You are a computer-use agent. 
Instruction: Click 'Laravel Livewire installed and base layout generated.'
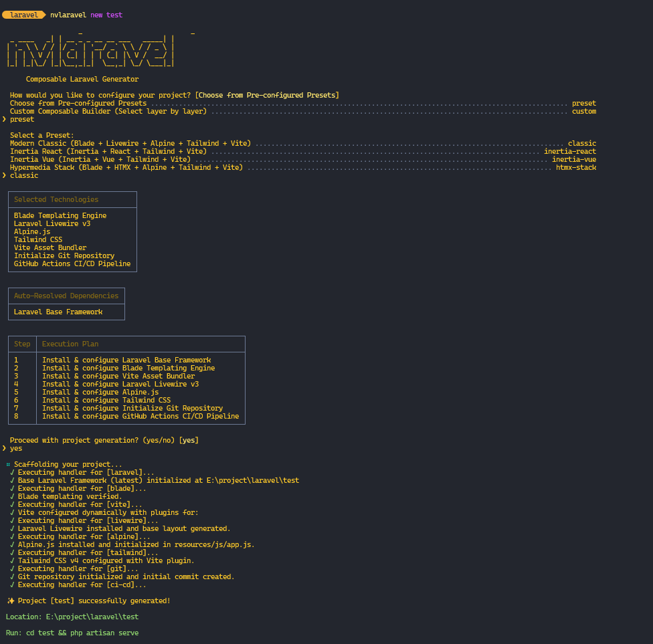pos(120,528)
